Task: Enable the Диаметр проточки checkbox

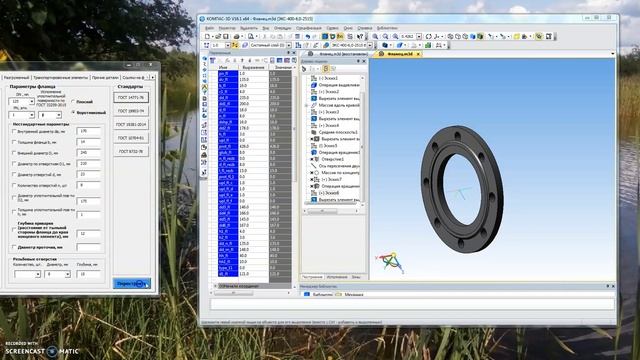Action: pyautogui.click(x=13, y=247)
